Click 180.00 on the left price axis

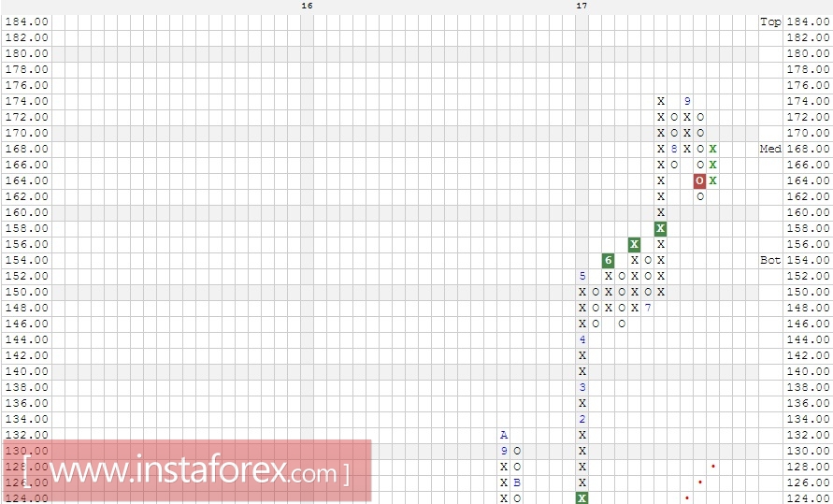click(x=26, y=53)
